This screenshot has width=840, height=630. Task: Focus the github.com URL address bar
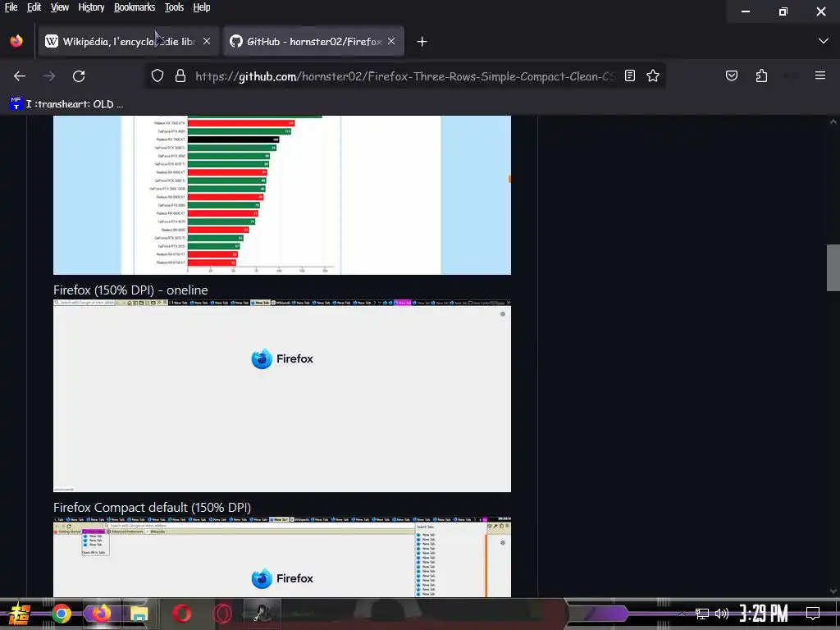coord(405,76)
